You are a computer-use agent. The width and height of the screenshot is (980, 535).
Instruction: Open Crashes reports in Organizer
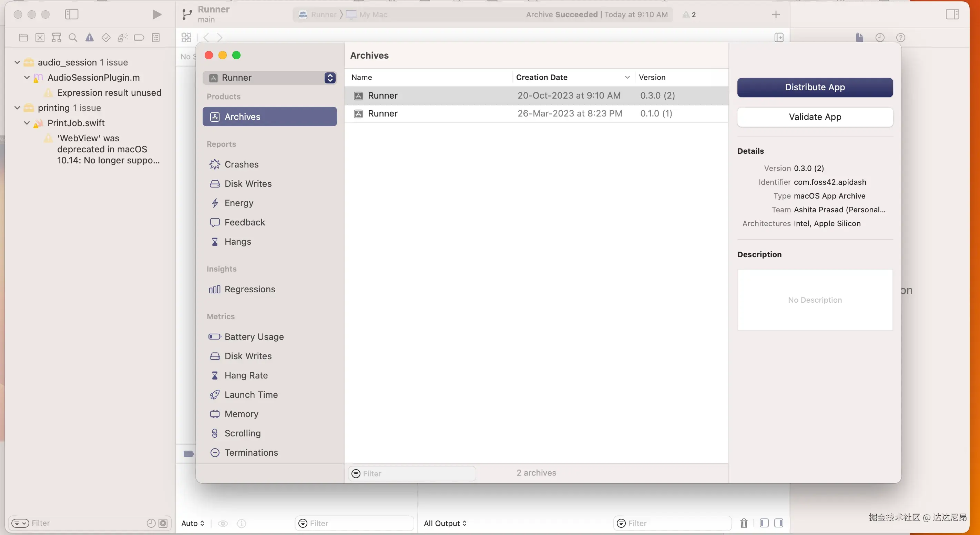(241, 164)
